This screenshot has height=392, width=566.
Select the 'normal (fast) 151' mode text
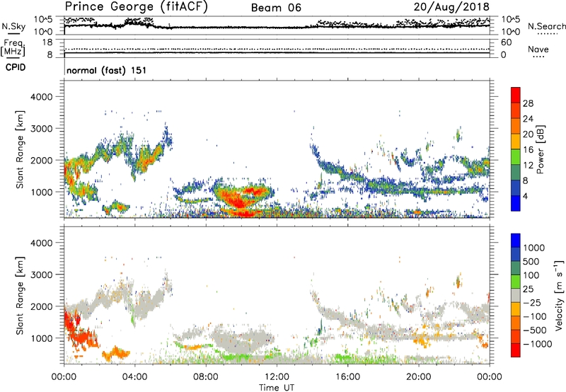click(107, 70)
